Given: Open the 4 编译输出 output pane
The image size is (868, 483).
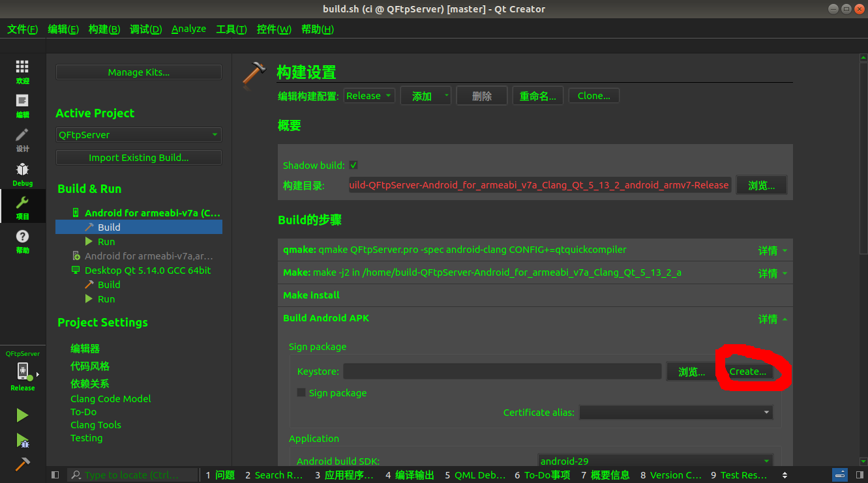Looking at the screenshot, I should [410, 475].
